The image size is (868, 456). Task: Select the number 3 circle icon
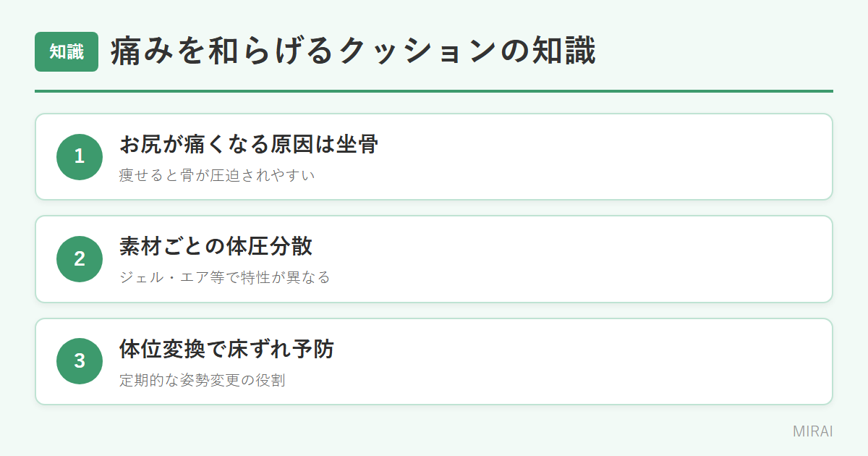[80, 361]
